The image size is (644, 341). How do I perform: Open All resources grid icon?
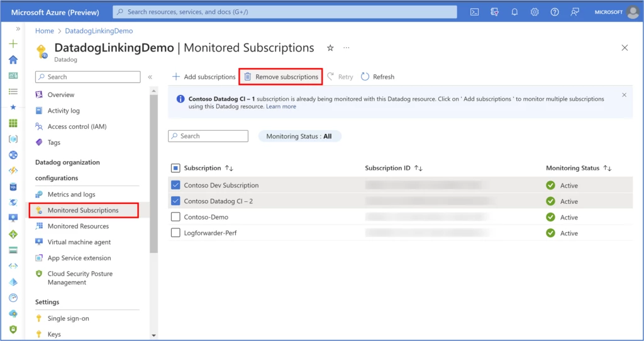click(13, 123)
